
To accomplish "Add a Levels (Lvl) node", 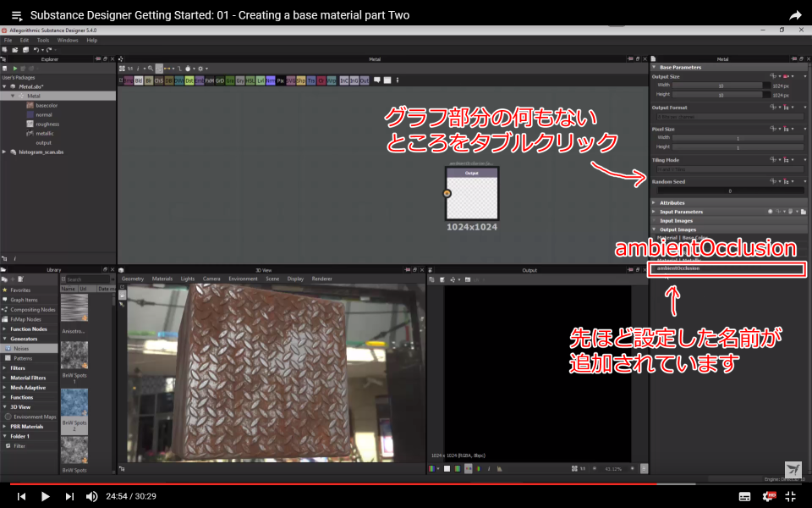I will tap(261, 80).
